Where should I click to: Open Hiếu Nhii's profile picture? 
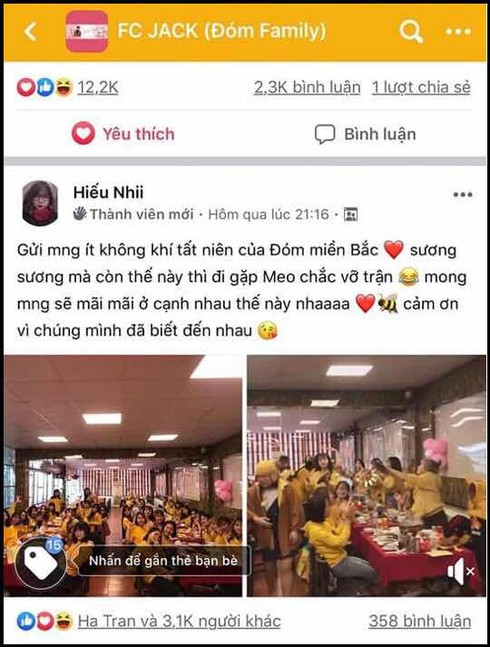[x=40, y=203]
